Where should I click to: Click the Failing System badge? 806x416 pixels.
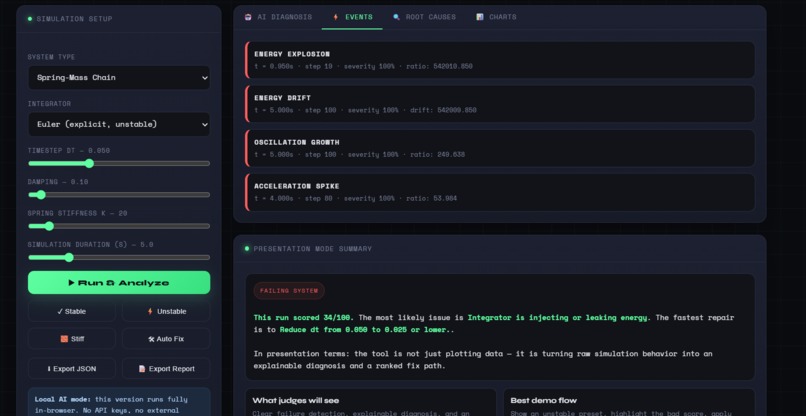(x=289, y=291)
